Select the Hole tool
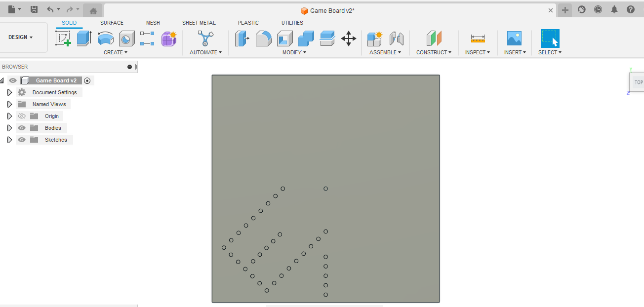Screen dimensions: 644x307 pyautogui.click(x=127, y=38)
